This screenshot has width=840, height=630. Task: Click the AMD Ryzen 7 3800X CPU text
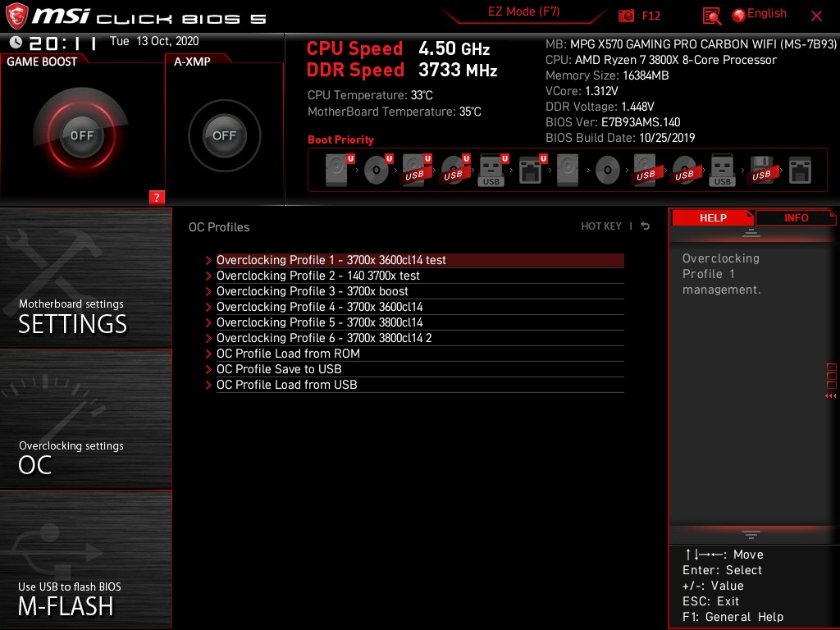(661, 60)
